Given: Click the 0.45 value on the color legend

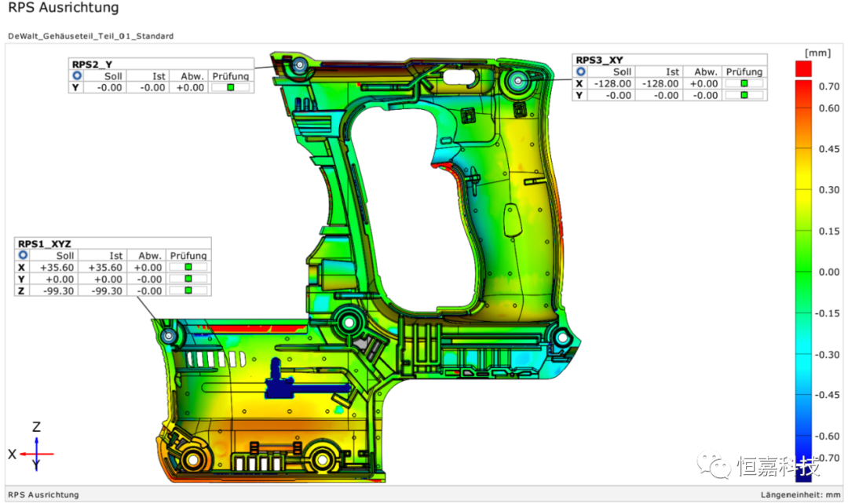Looking at the screenshot, I should tap(828, 149).
